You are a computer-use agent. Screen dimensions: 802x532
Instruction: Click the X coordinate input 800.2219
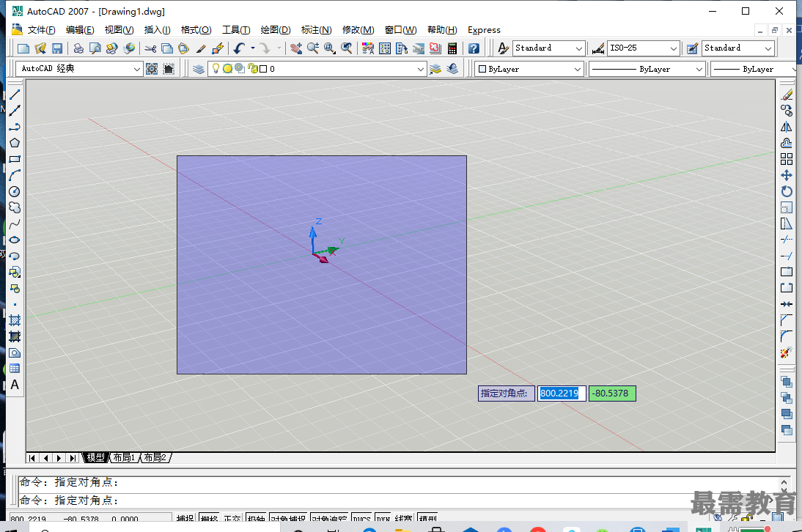click(562, 393)
